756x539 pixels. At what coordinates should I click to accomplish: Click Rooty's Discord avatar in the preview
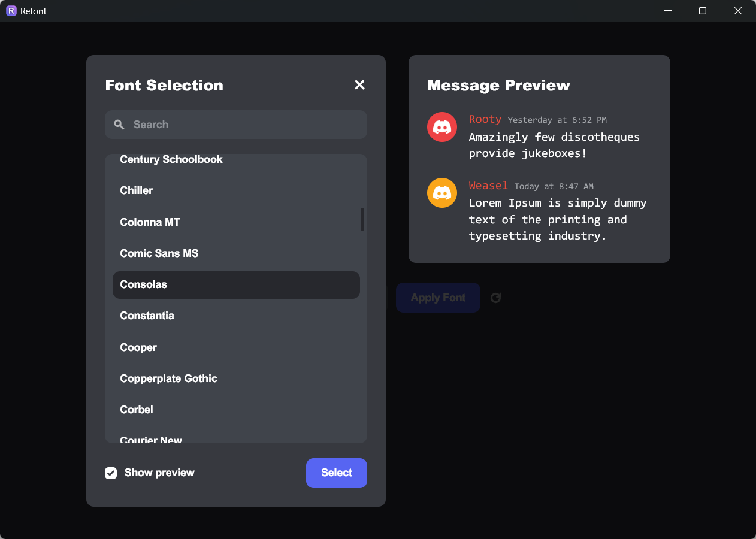(441, 127)
